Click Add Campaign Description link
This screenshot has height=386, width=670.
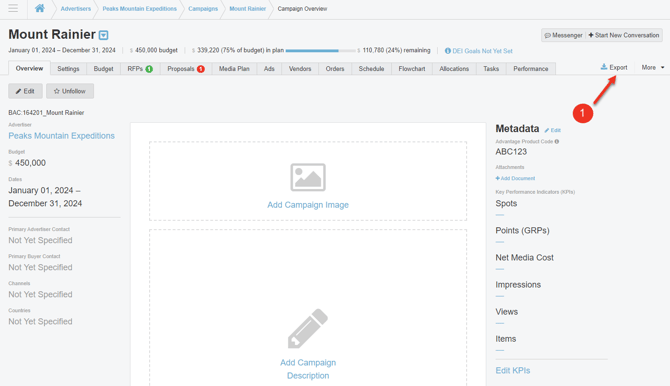coord(308,369)
